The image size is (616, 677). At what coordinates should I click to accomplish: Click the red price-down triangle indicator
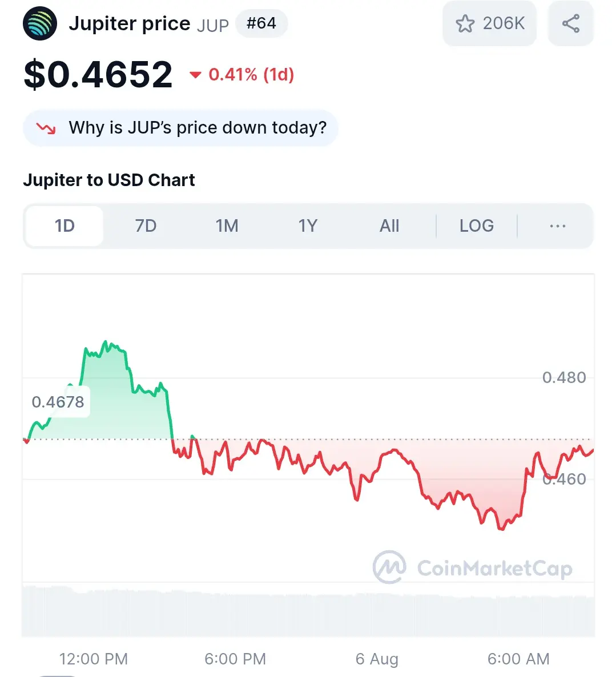(x=195, y=75)
